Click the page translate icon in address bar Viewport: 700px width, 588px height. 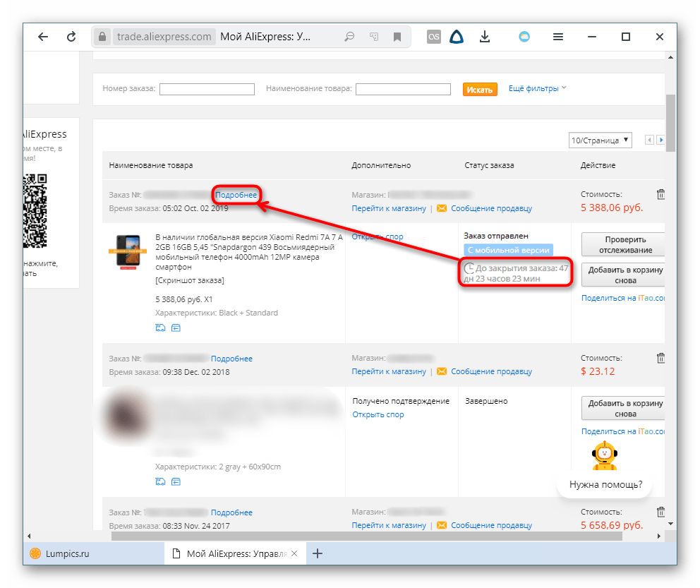pyautogui.click(x=374, y=37)
